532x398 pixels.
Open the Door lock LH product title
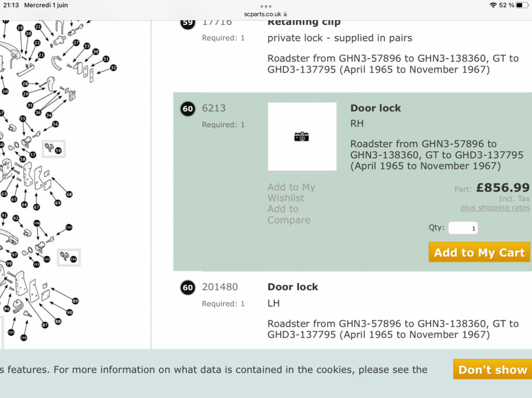pyautogui.click(x=293, y=287)
